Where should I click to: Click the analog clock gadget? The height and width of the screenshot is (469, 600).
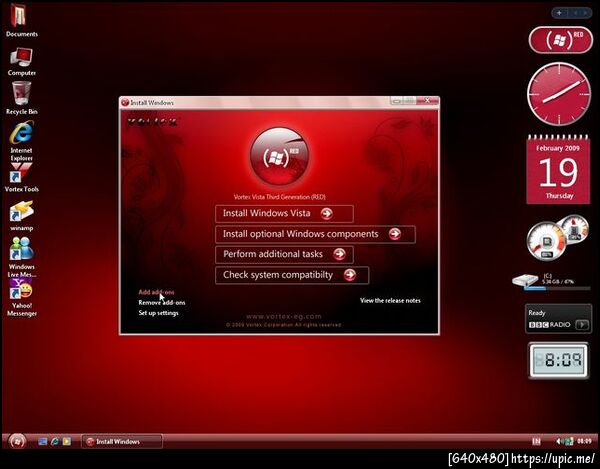(559, 94)
